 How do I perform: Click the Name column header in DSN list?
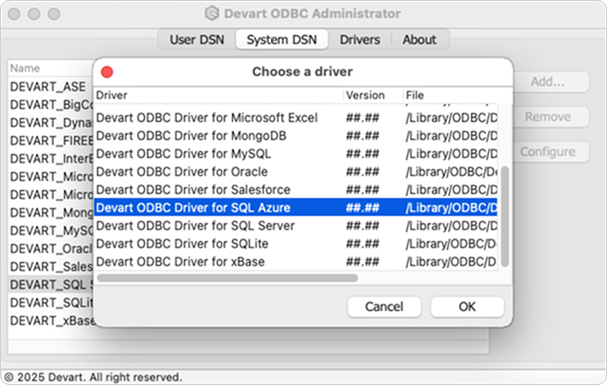click(x=50, y=68)
